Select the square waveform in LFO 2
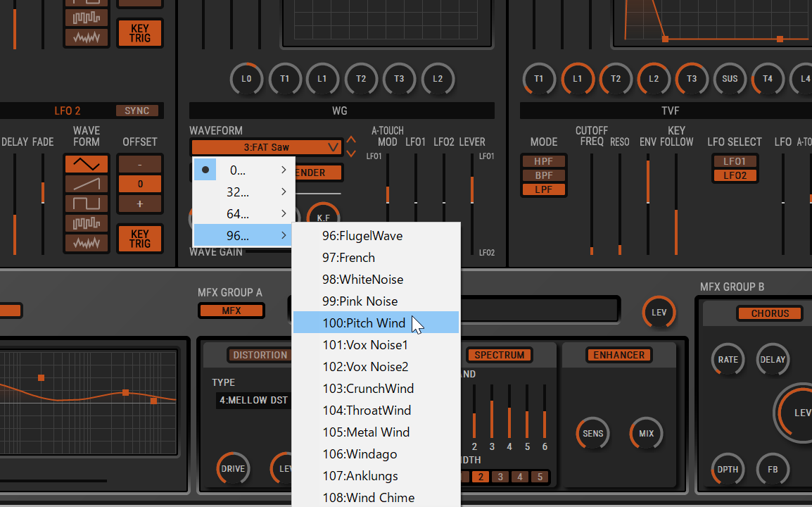The image size is (812, 507). (87, 204)
